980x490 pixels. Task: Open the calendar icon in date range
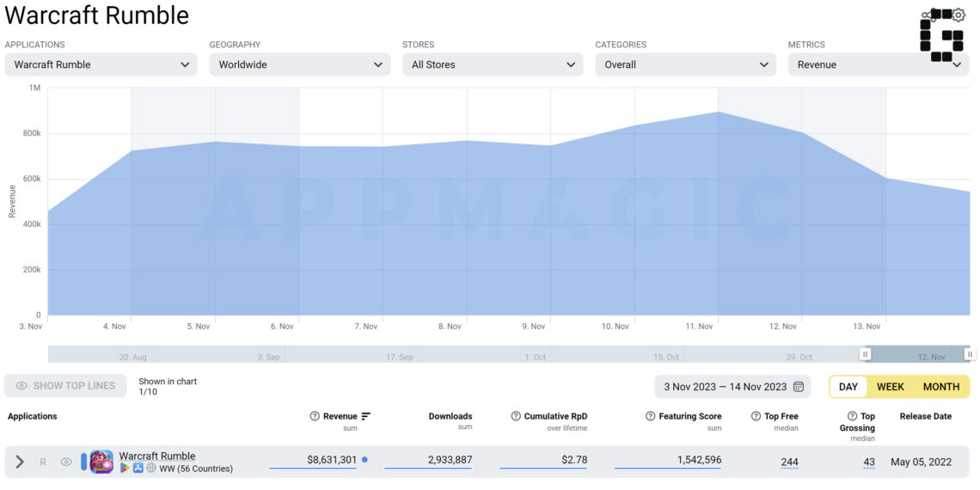(x=798, y=386)
